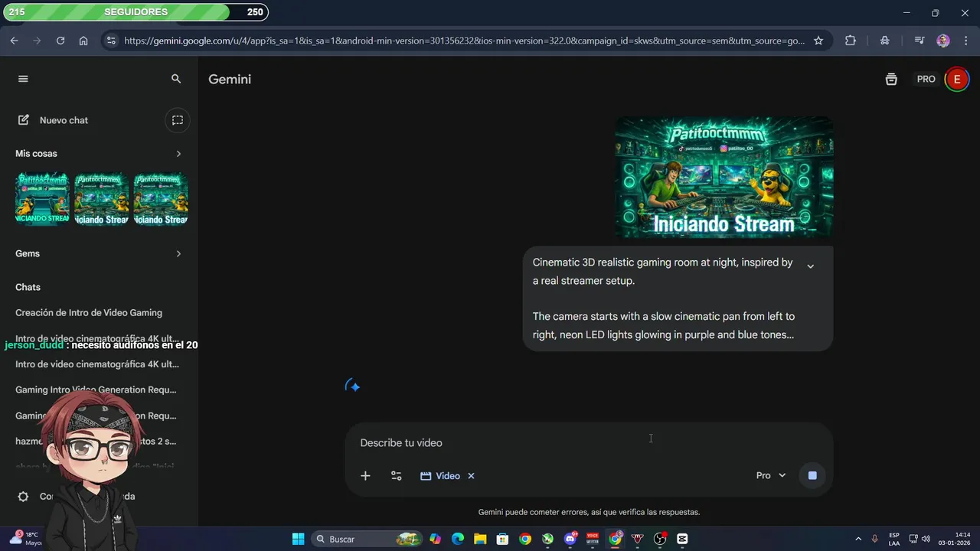Stop the response with square button
Image resolution: width=980 pixels, height=551 pixels.
click(812, 476)
